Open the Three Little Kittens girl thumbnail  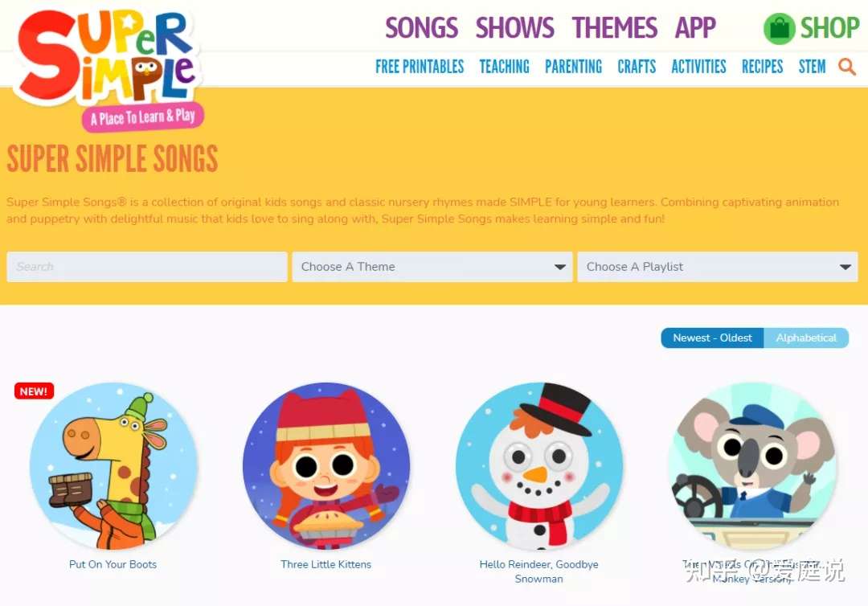326,465
